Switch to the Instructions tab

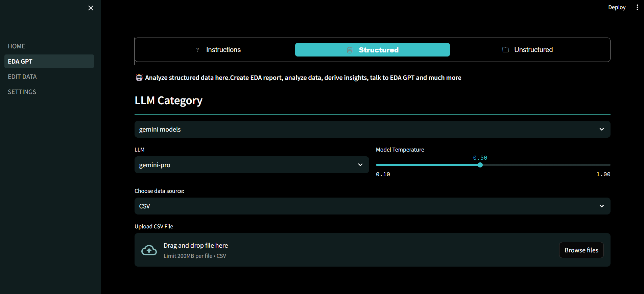218,50
